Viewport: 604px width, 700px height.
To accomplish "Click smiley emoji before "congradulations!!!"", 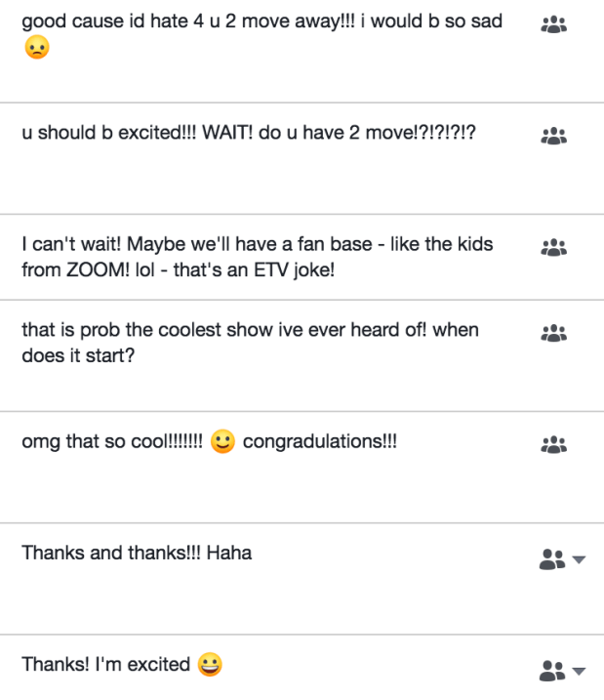I will (x=222, y=443).
